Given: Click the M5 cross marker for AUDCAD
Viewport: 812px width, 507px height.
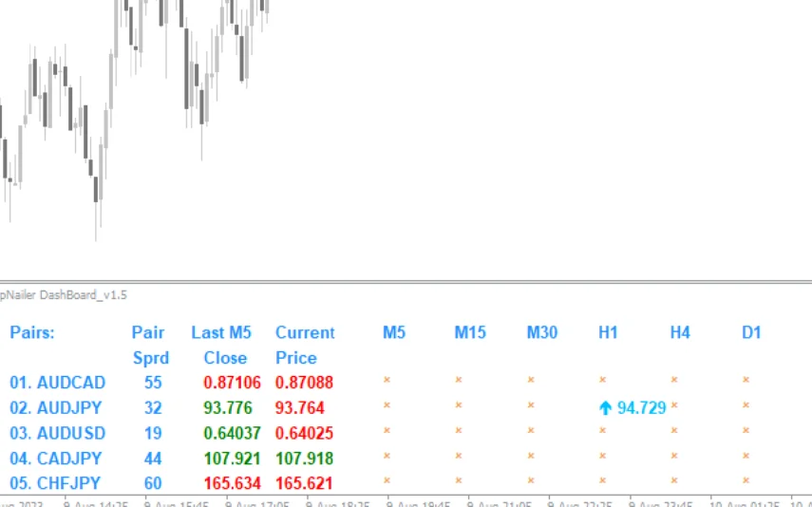Looking at the screenshot, I should click(387, 380).
